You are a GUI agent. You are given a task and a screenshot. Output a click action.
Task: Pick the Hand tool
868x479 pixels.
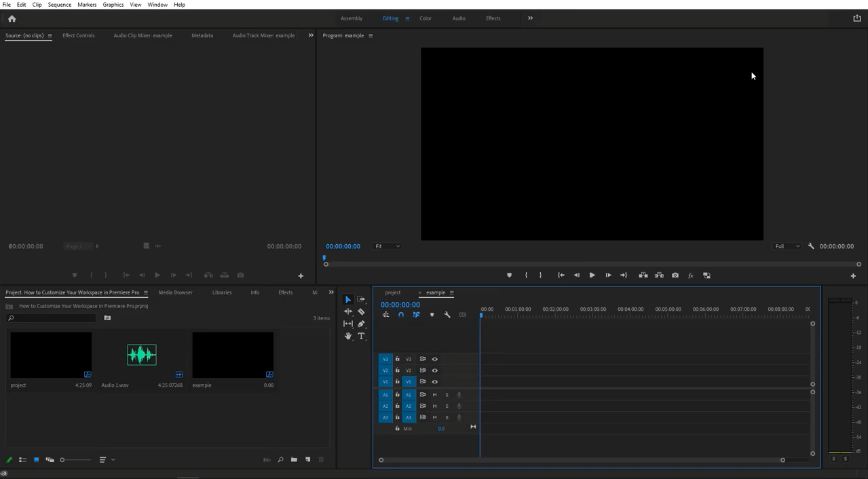348,337
